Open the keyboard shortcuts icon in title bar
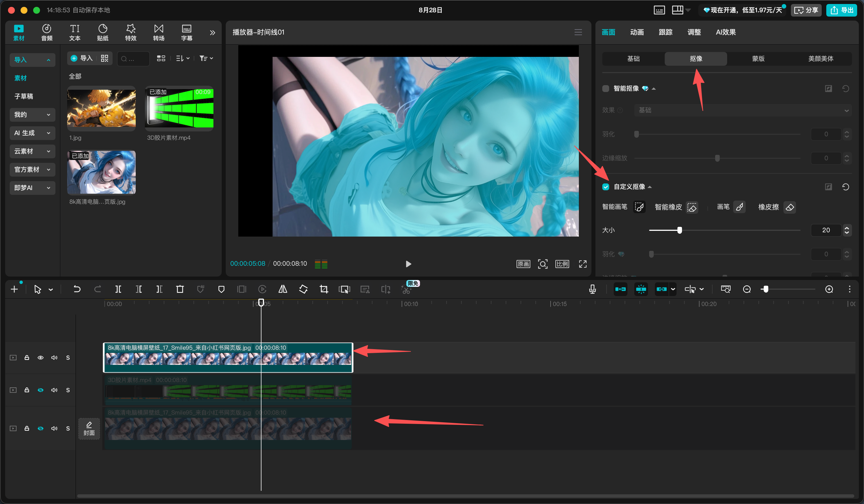 pos(659,10)
